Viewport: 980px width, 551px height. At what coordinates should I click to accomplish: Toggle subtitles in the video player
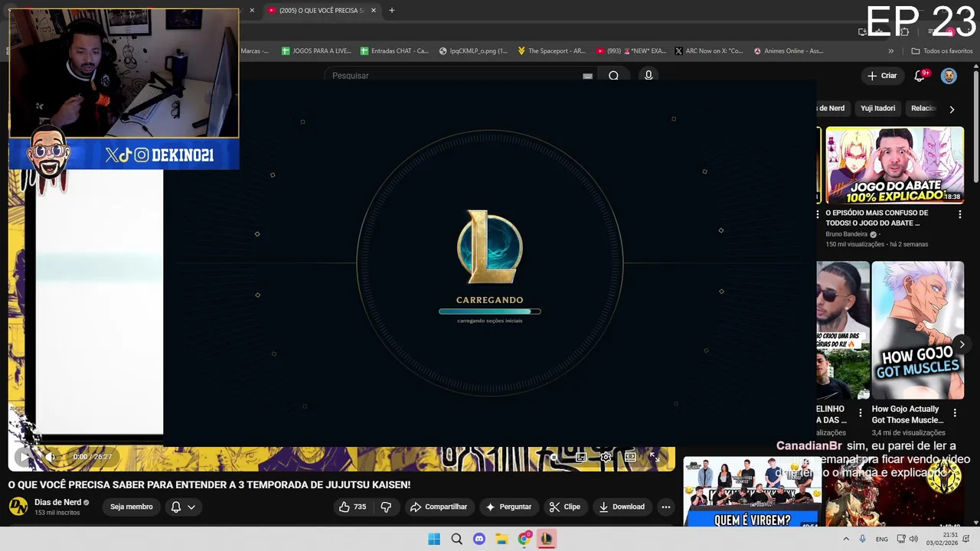click(x=581, y=457)
